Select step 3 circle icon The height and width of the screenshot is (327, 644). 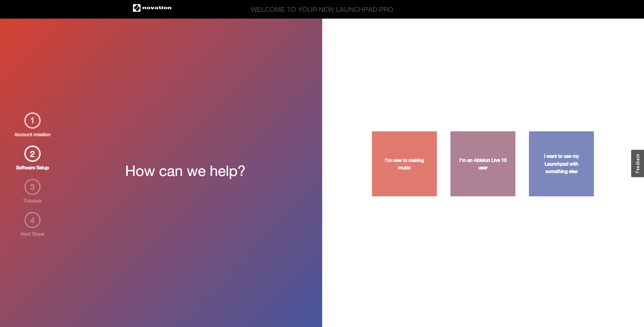(x=32, y=187)
